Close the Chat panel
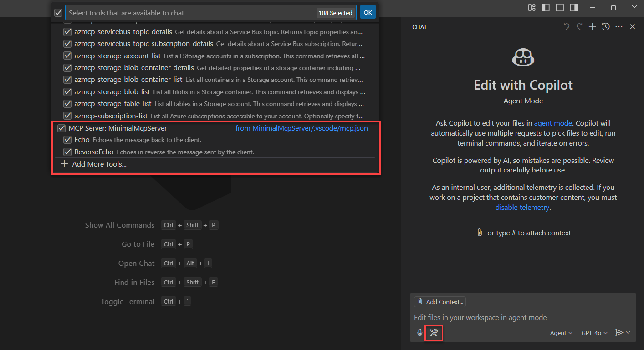 coord(632,27)
